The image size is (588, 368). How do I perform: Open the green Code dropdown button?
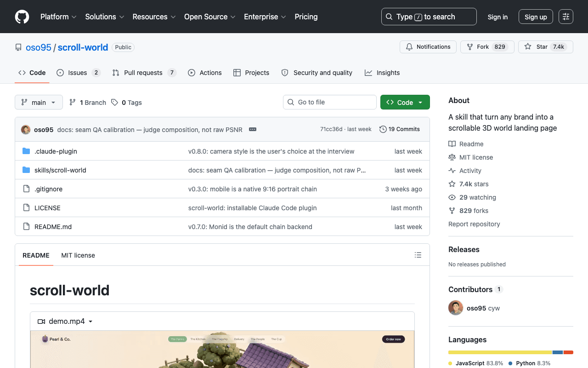(405, 102)
